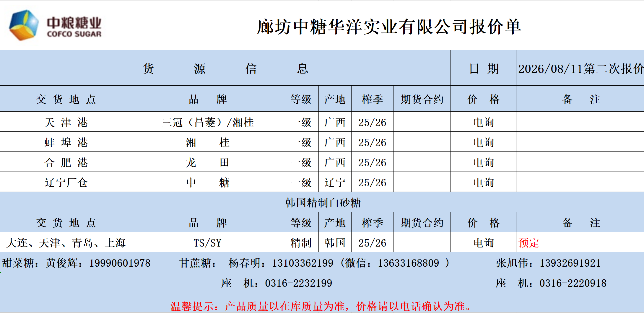Click the COFCO Sugar logo
The height and width of the screenshot is (313, 644).
point(55,25)
